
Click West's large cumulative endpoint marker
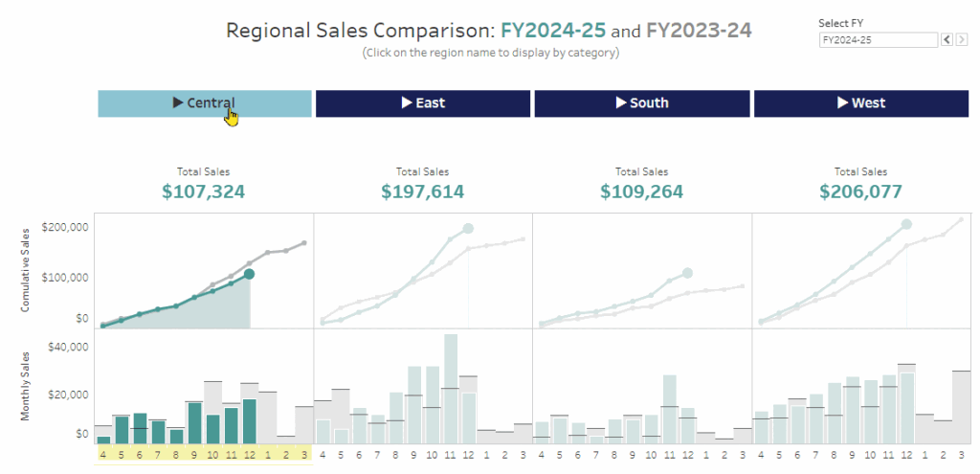(906, 225)
